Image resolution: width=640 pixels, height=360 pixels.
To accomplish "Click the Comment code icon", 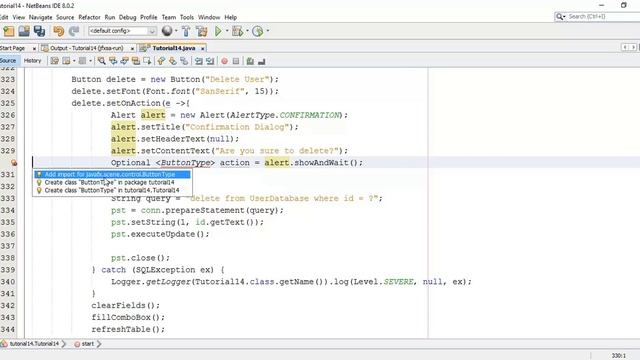I will tap(250, 61).
